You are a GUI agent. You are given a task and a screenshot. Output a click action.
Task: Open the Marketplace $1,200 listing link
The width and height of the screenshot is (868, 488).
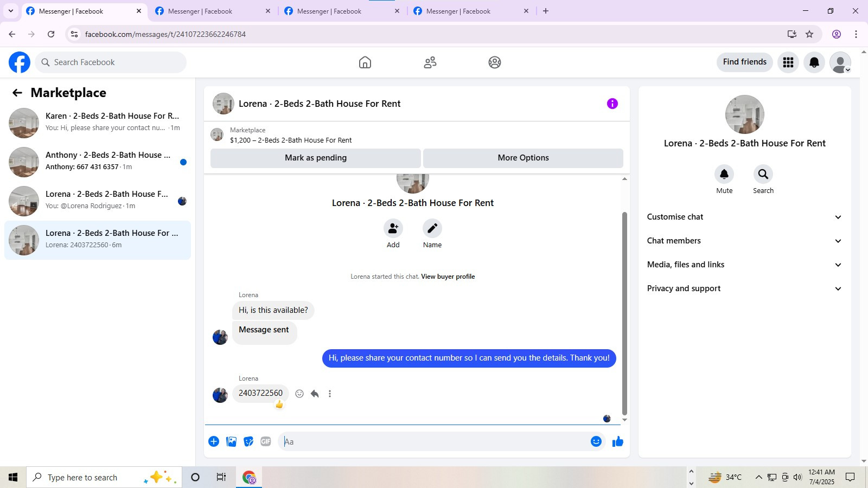(x=291, y=140)
